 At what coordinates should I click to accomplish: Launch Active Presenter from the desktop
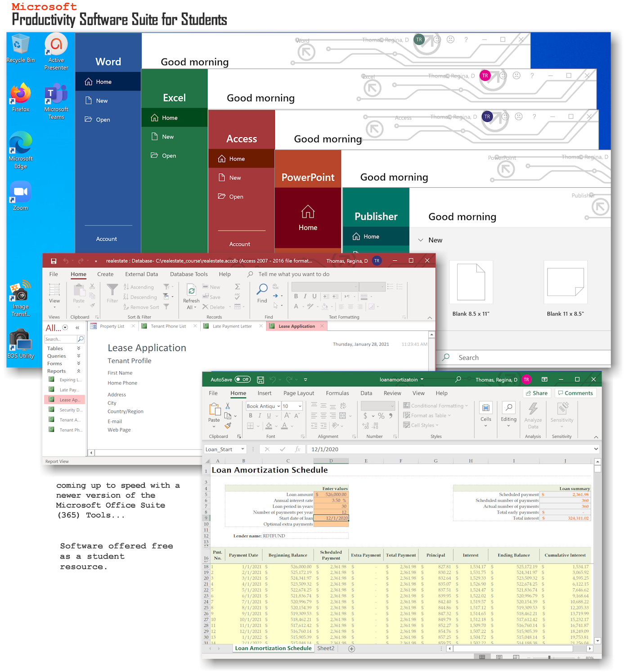56,51
